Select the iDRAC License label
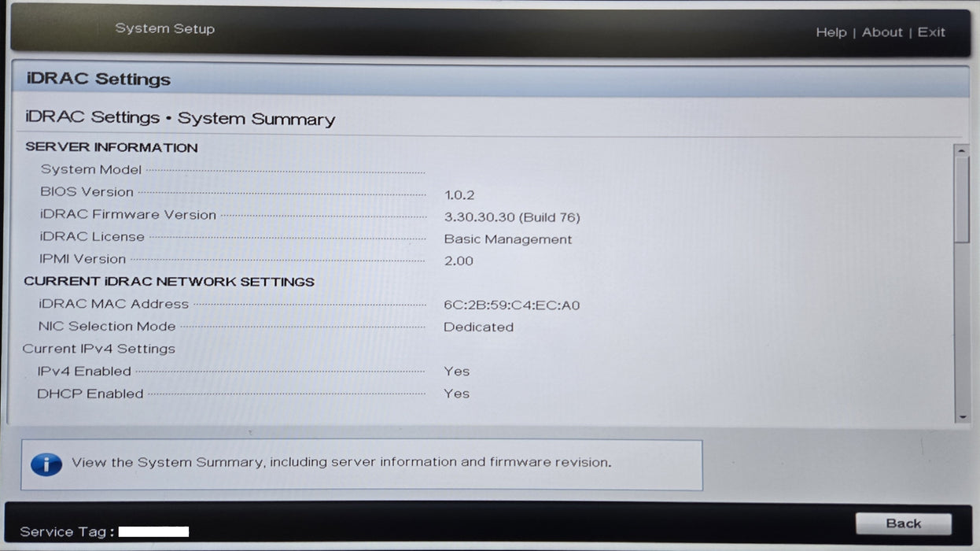Image resolution: width=980 pixels, height=551 pixels. [x=92, y=236]
